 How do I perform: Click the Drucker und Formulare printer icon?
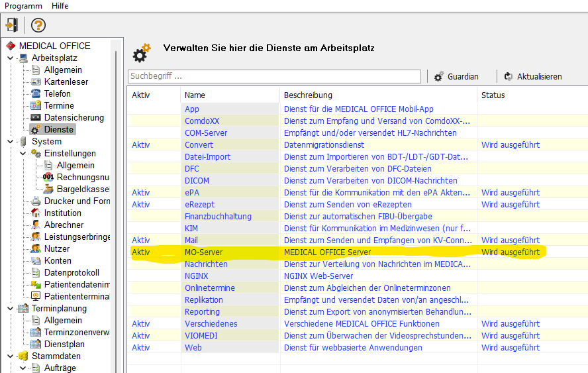[36, 201]
